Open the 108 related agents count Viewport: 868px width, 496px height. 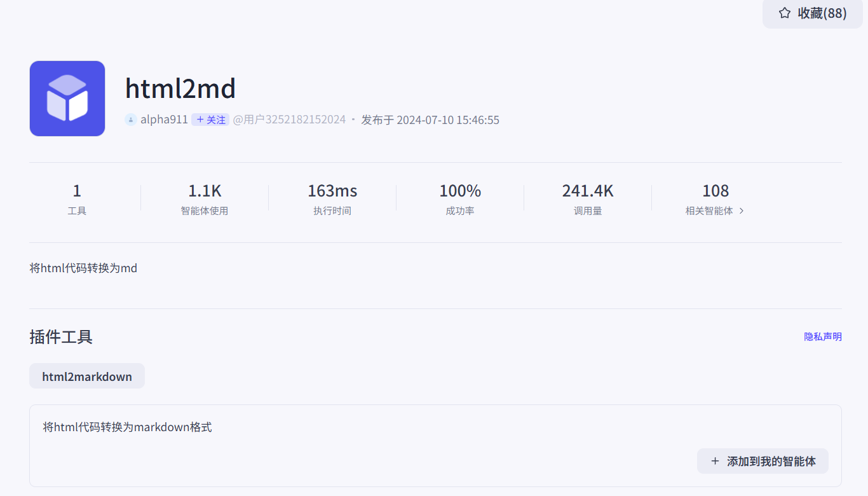[x=715, y=191]
